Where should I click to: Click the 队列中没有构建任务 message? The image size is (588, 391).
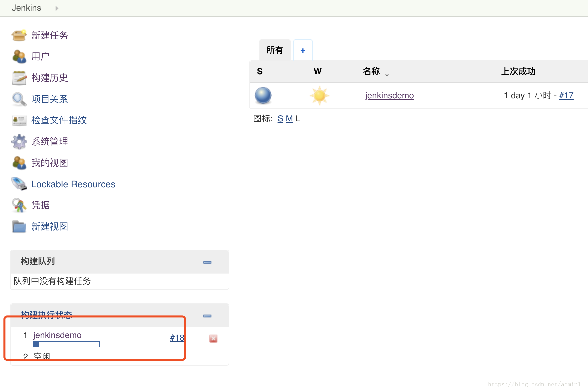(x=52, y=281)
